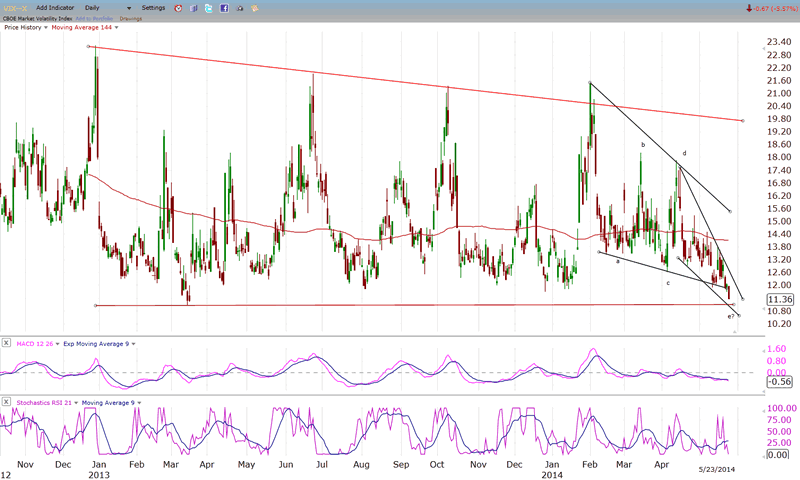Close the MACD indicator panel
The width and height of the screenshot is (800, 480).
pos(7,343)
